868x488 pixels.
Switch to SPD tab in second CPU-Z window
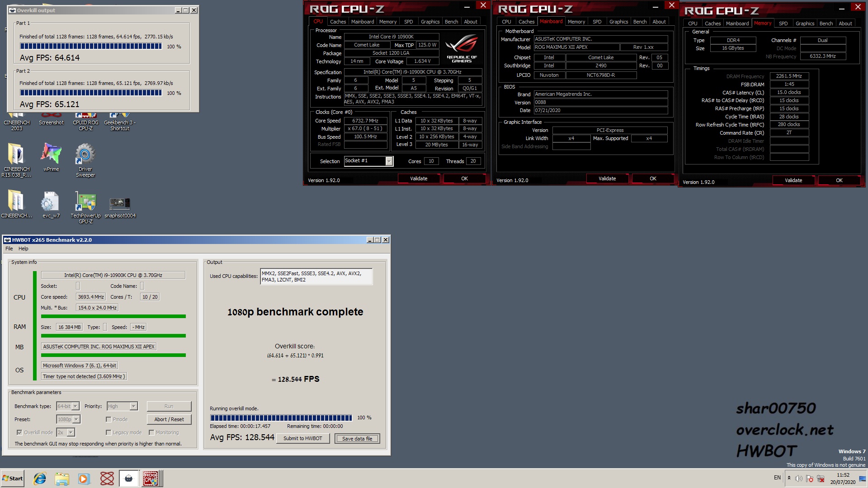click(x=597, y=22)
